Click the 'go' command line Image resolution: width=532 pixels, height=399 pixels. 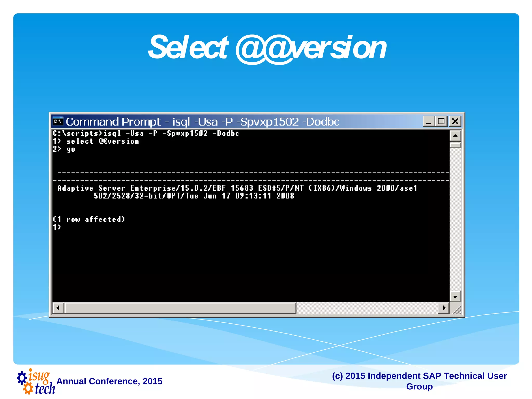pos(64,149)
